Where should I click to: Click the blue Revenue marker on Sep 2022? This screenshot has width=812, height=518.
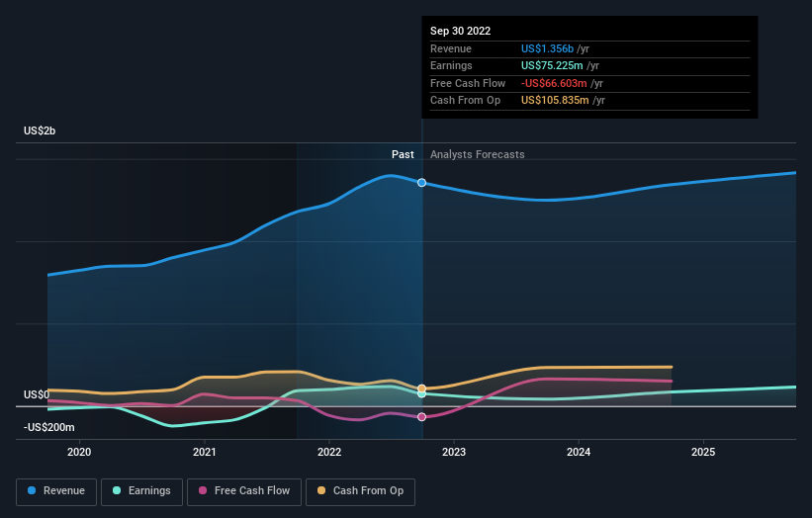point(421,183)
